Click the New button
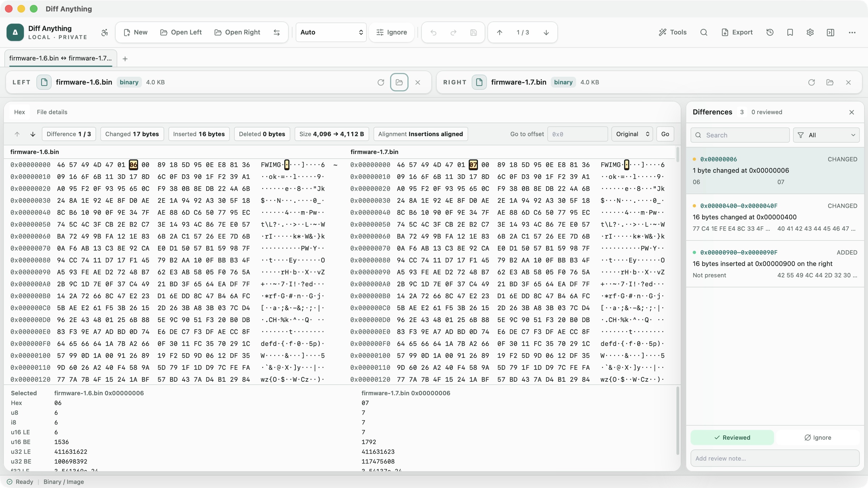 [136, 33]
